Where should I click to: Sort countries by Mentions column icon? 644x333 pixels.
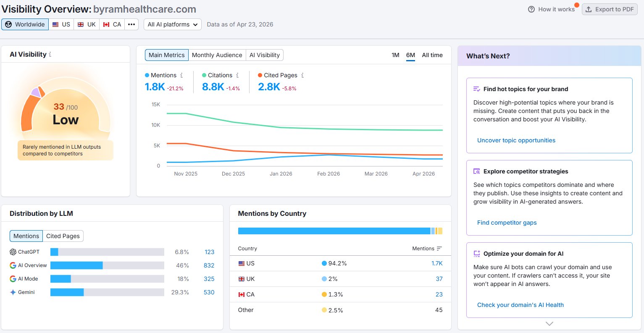439,249
